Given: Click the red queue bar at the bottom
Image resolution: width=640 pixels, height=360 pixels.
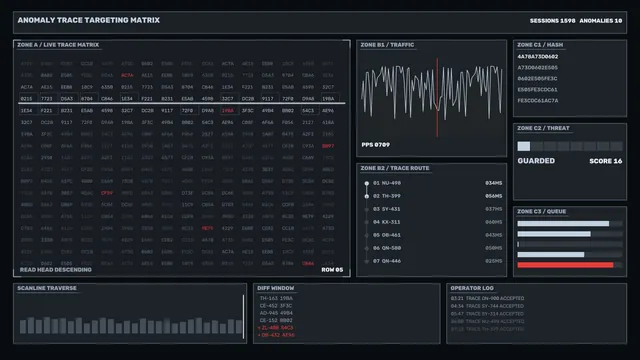Looking at the screenshot, I should pyautogui.click(x=565, y=265).
